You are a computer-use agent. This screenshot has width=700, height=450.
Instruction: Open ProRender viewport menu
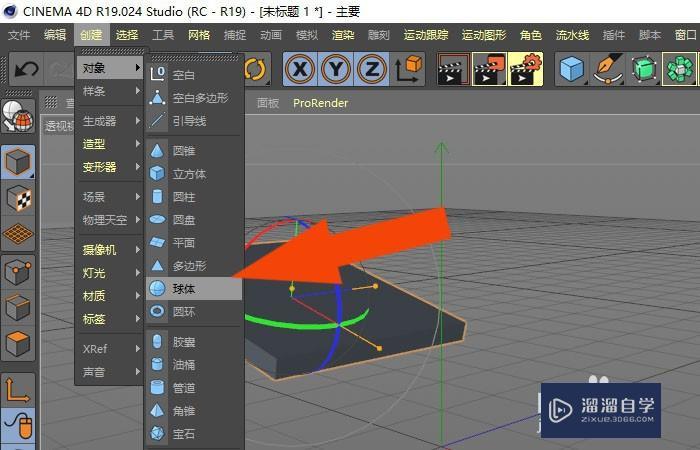tap(321, 103)
